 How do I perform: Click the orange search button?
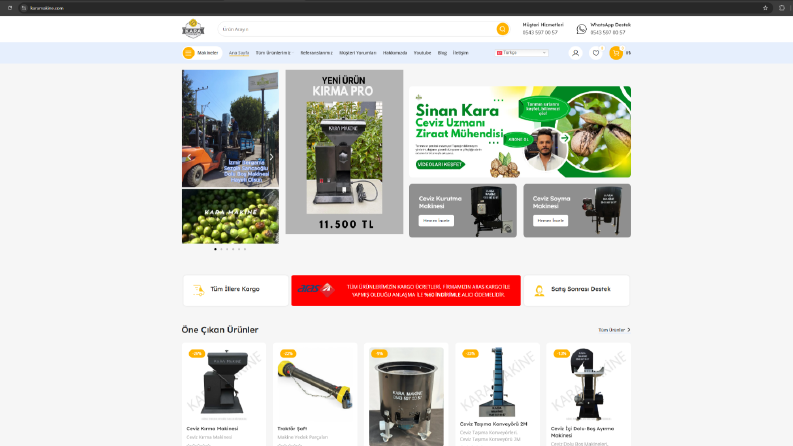tap(502, 29)
